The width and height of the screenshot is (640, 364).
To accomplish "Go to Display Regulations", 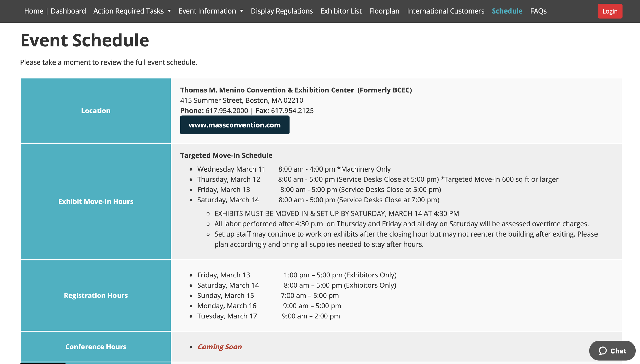I will (282, 11).
